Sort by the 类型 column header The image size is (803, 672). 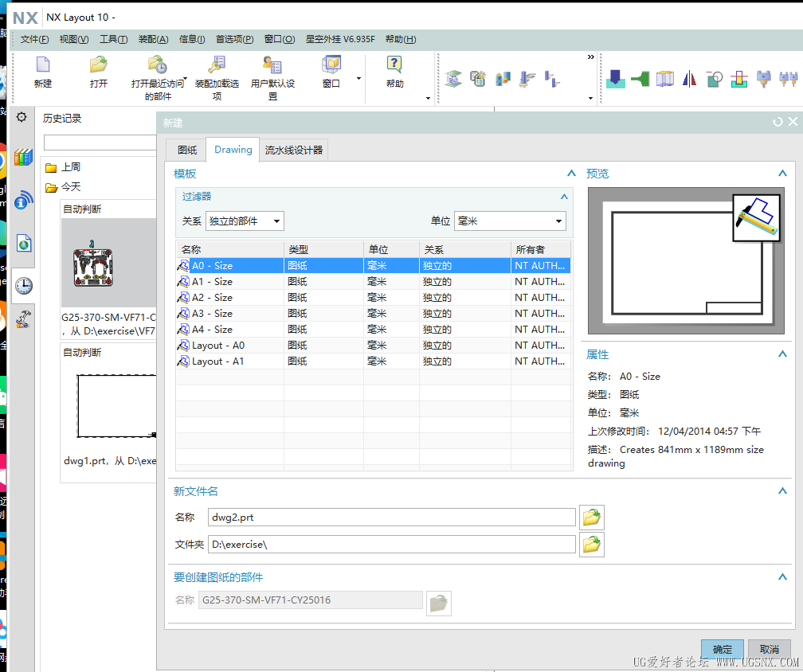[x=323, y=250]
